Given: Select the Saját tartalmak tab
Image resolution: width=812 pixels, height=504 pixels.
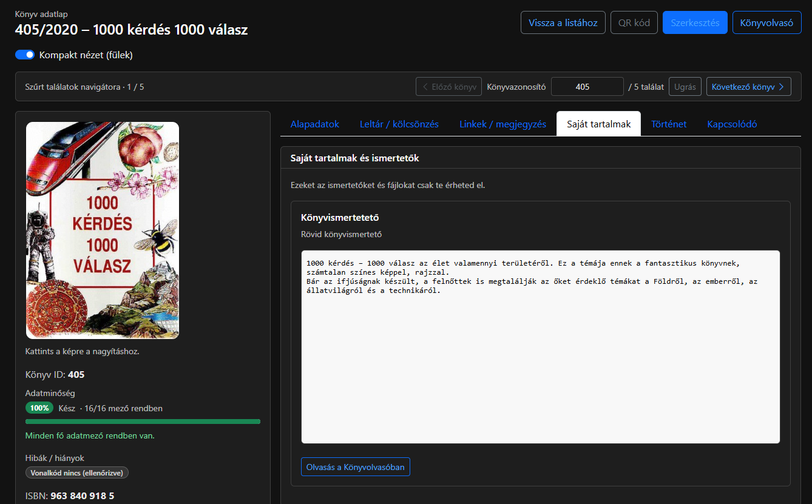Looking at the screenshot, I should click(599, 124).
